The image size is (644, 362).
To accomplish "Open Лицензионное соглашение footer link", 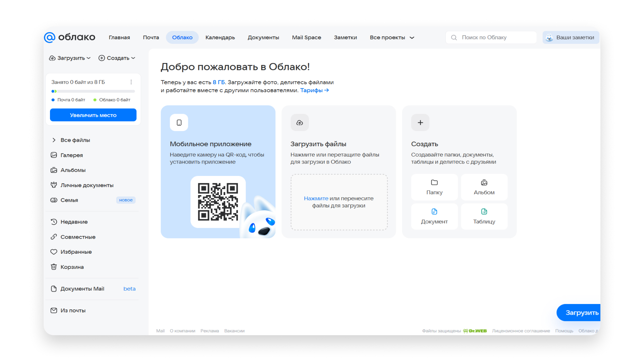I will coord(521,331).
